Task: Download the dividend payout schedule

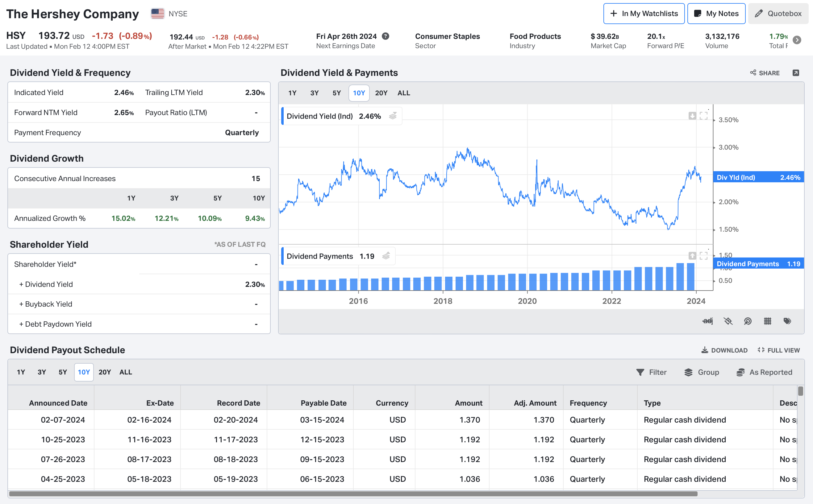Action: [x=724, y=350]
